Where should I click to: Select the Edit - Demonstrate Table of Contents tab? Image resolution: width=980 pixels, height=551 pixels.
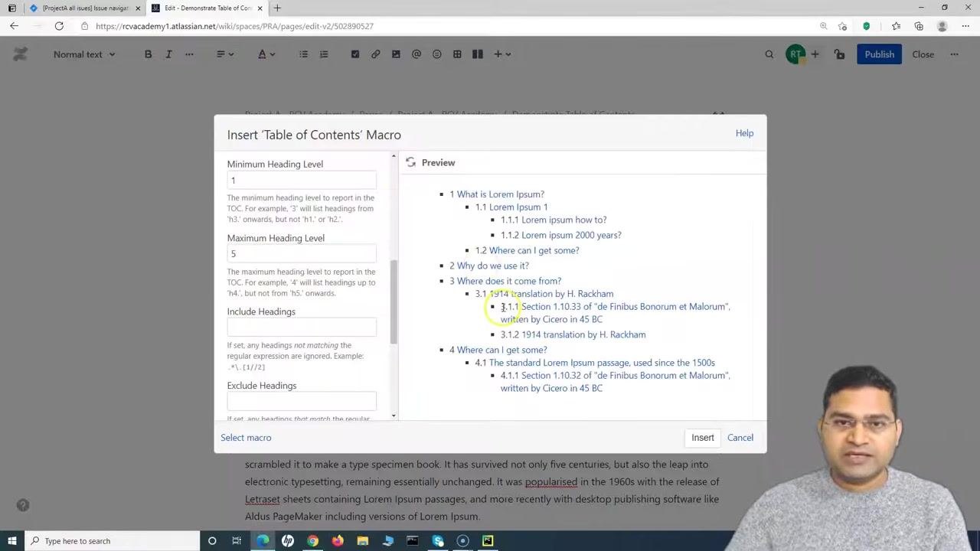[207, 8]
